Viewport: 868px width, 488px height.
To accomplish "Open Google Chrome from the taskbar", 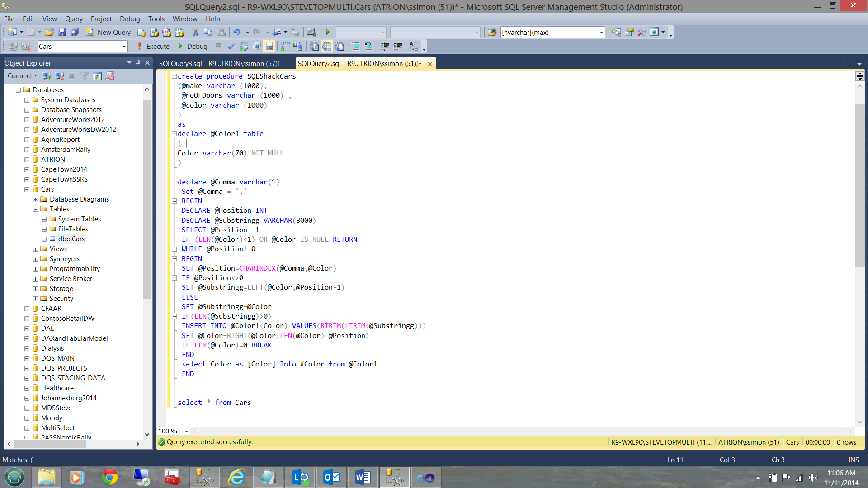I will pos(109,477).
